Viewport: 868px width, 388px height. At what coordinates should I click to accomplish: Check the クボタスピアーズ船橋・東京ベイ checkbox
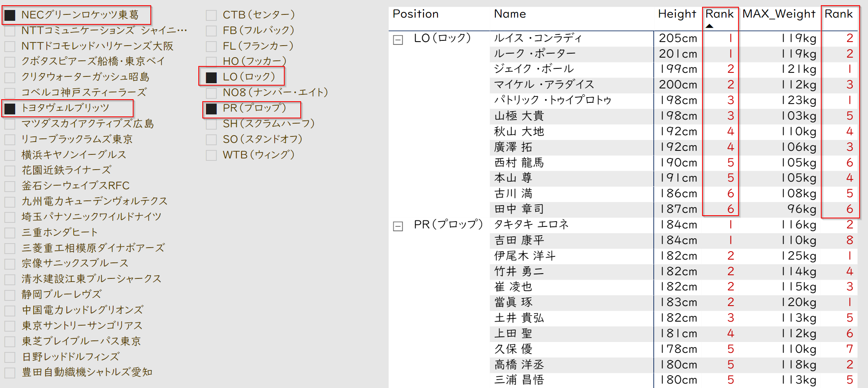[10, 62]
